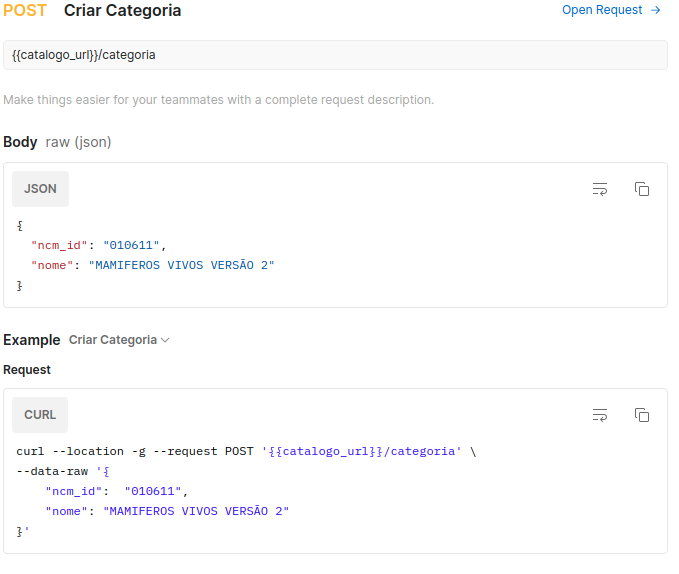Copy the CURL request snippet
Viewport: 679px width, 574px height.
point(642,415)
